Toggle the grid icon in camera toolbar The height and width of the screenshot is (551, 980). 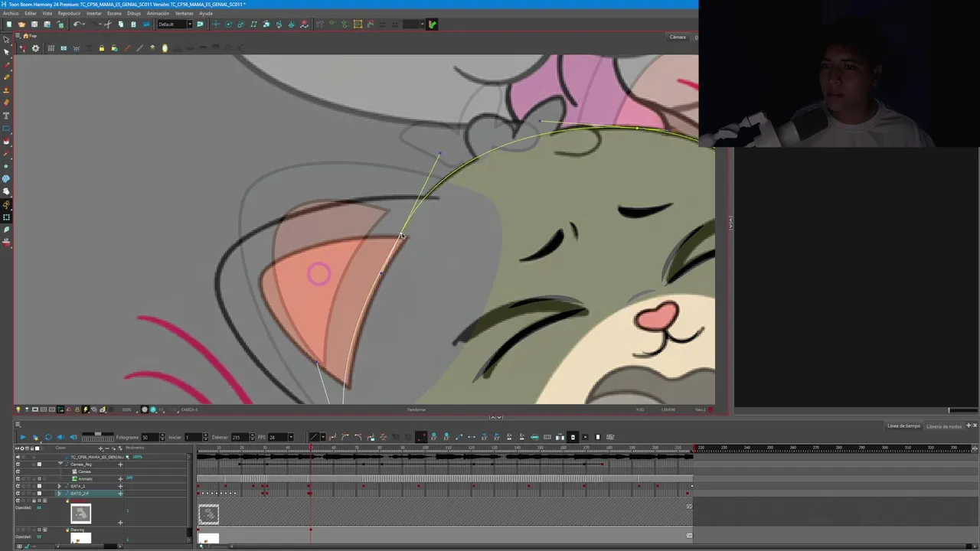(x=51, y=48)
